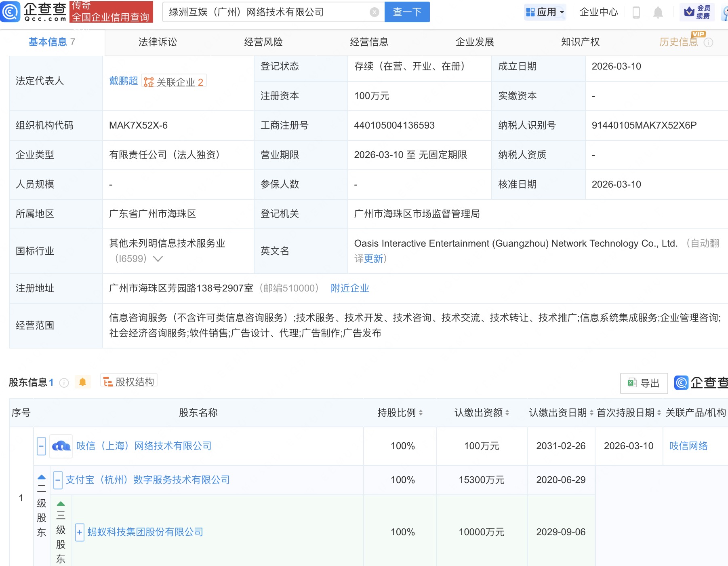Click the Qcc.com logo icon
The width and height of the screenshot is (728, 566).
pos(11,12)
